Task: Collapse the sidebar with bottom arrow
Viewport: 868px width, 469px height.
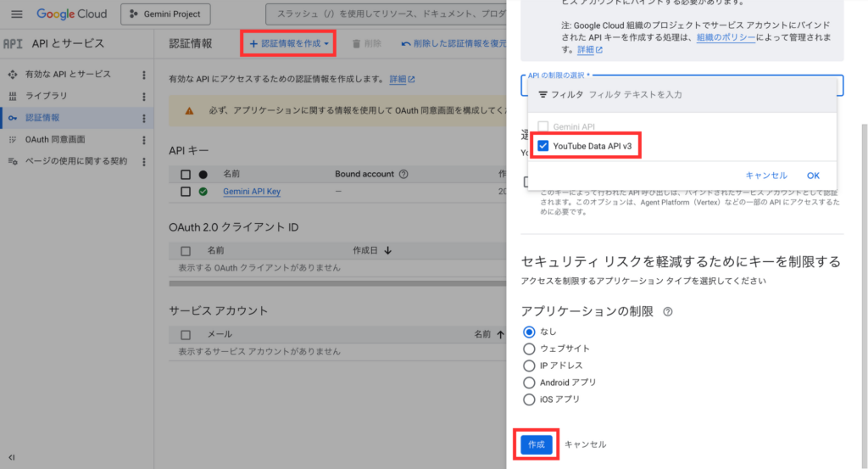Action: [12, 457]
